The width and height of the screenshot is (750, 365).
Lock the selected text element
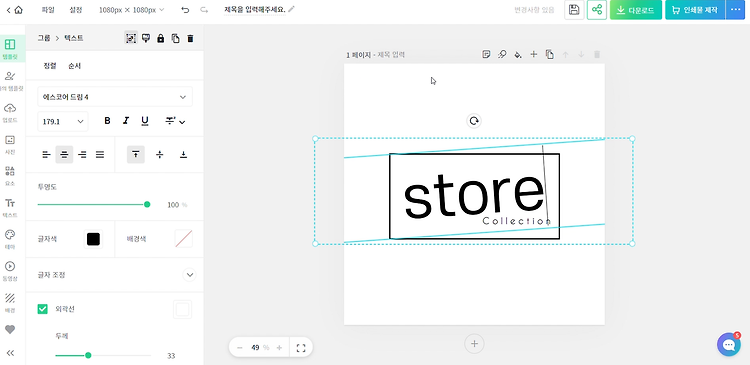pos(161,38)
